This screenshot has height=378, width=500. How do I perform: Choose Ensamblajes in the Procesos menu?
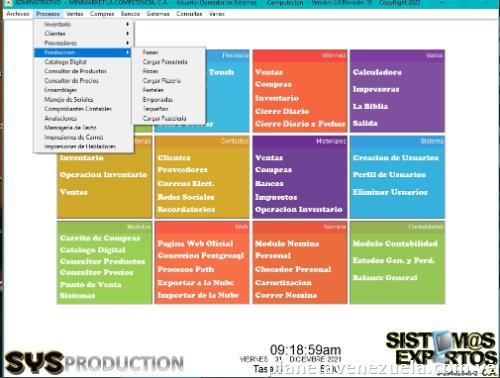pos(82,90)
